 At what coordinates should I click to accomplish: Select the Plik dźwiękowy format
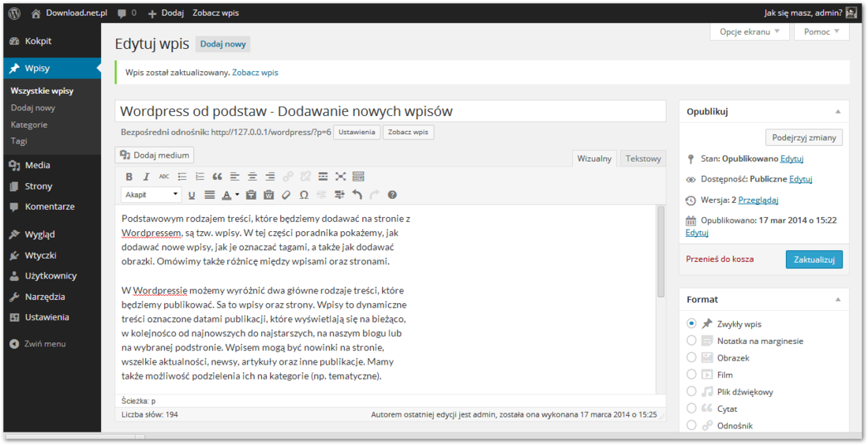tap(691, 391)
